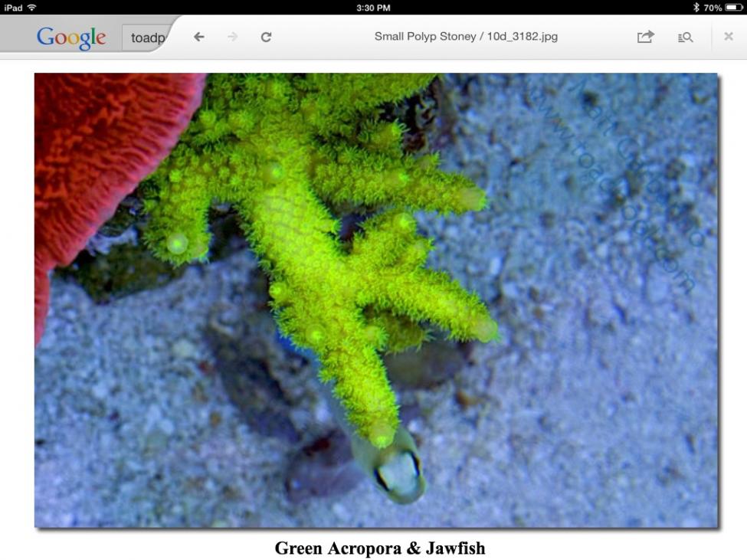Tap the Green Acropora & Jawfish caption
The image size is (747, 560).
click(380, 548)
